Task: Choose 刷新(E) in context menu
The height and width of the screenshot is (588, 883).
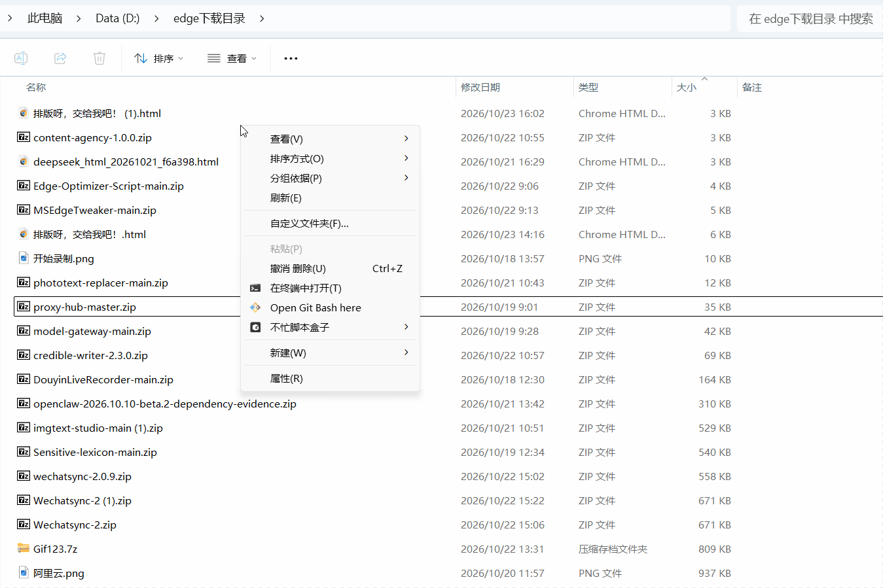Action: click(x=330, y=198)
